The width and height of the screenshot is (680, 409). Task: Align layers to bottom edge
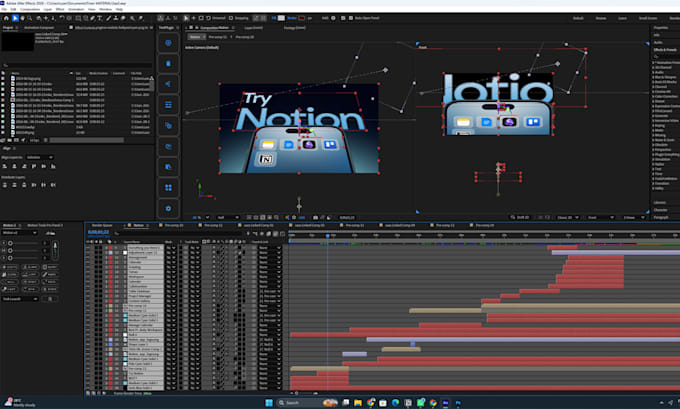point(53,166)
